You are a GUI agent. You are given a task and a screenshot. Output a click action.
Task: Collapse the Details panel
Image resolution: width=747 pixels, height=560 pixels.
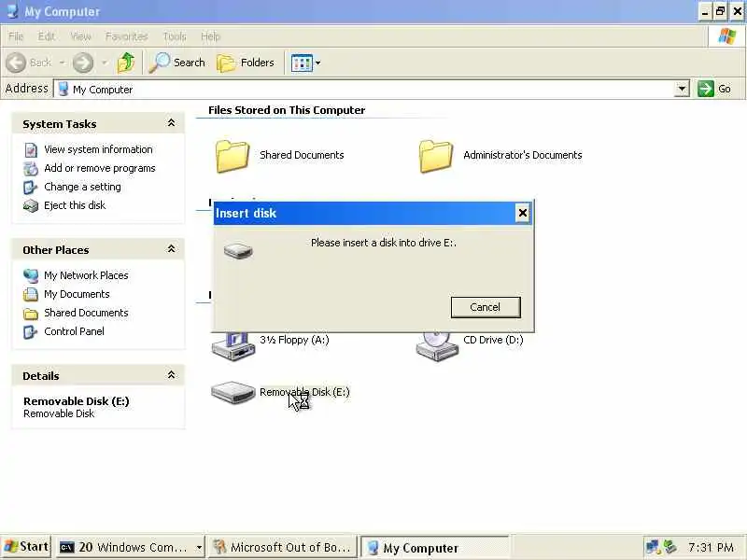click(x=171, y=375)
